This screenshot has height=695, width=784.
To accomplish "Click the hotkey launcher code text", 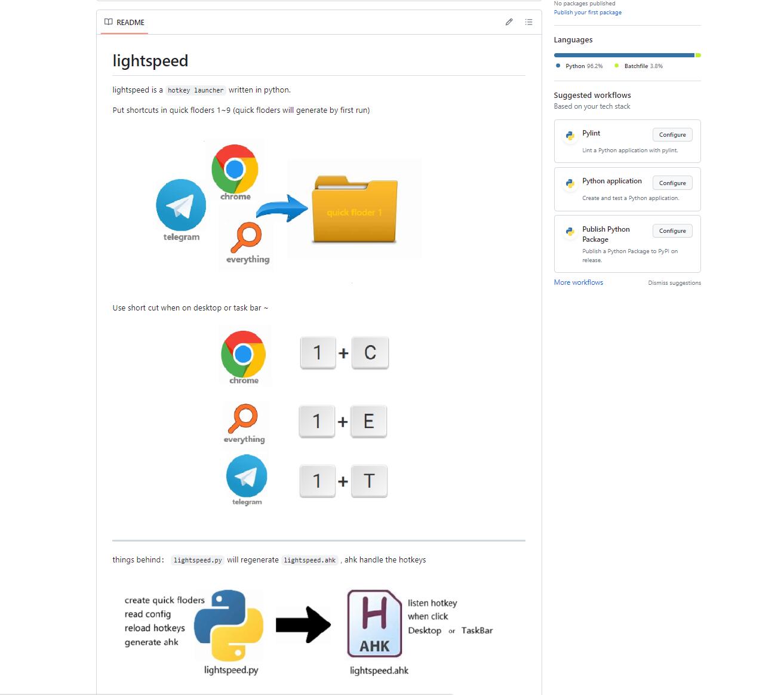I will 196,90.
